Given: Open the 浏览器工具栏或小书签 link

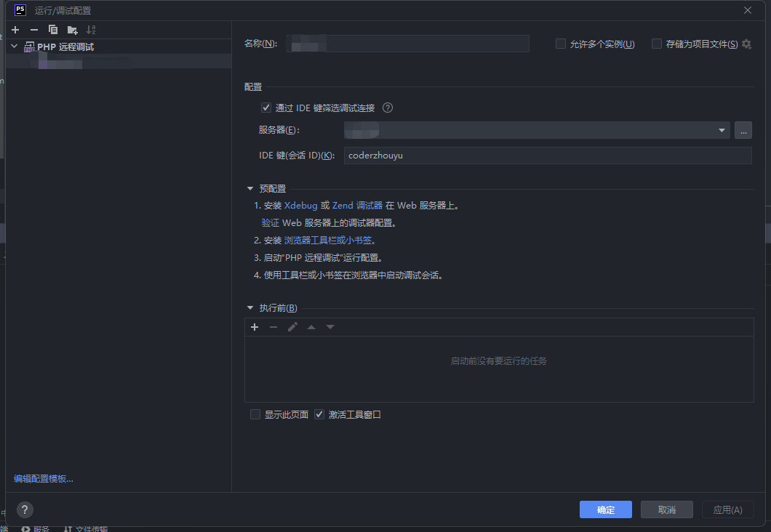Looking at the screenshot, I should click(330, 241).
